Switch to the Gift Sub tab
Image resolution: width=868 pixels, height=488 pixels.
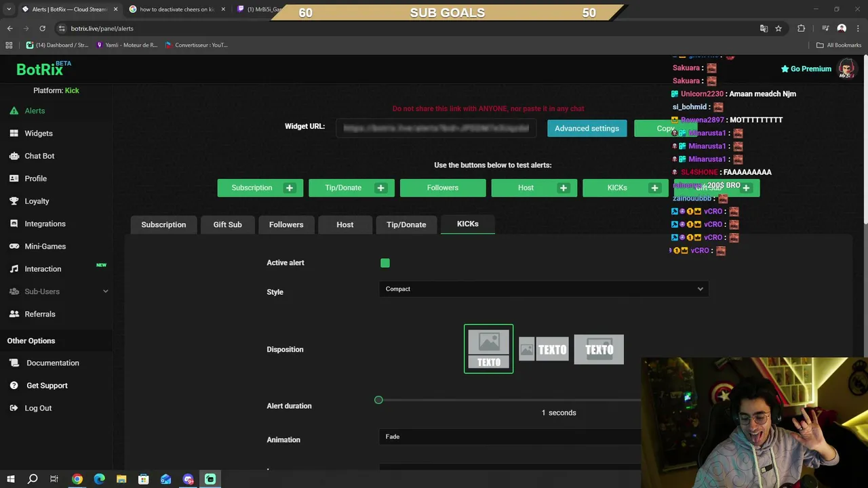click(227, 224)
